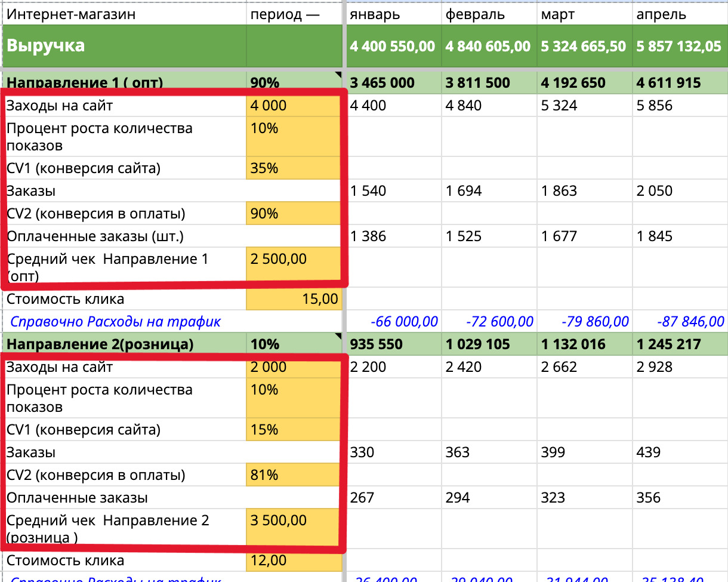Screen dimensions: 728x582
Task: Click the CV2 81% payment conversion cell
Action: 293,475
